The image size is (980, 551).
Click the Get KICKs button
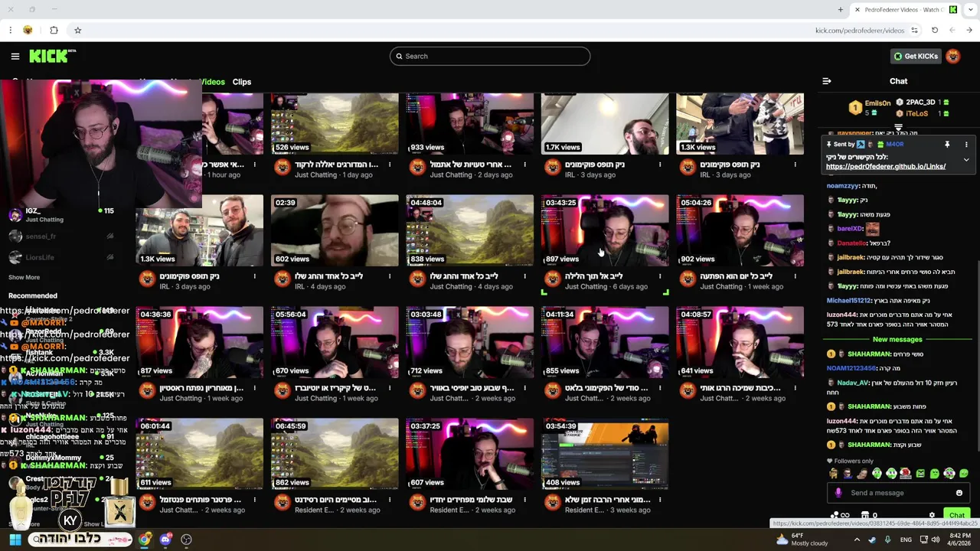pyautogui.click(x=916, y=56)
